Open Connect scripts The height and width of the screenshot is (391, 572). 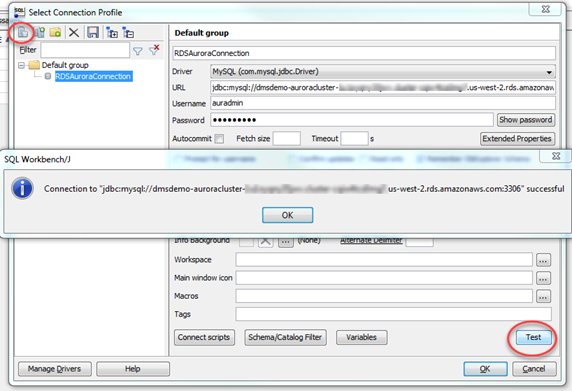[x=204, y=337]
